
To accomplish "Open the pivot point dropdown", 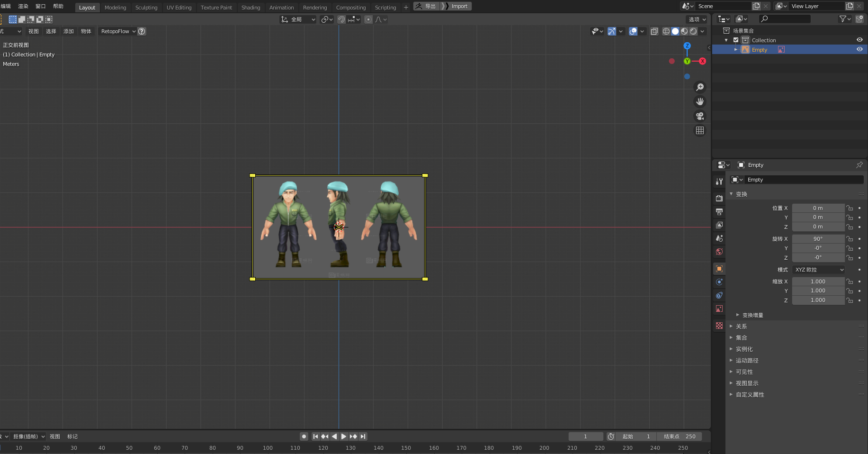I will pos(327,19).
